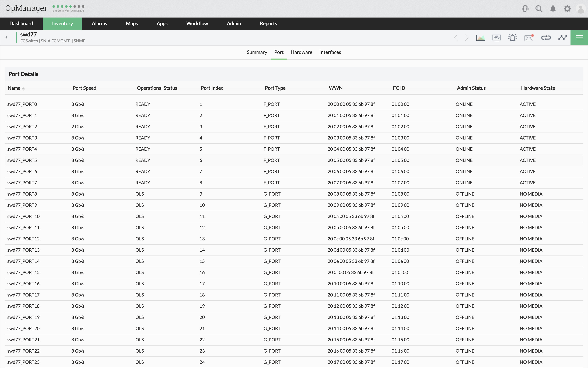Switch to the Hardware tab

tap(301, 52)
